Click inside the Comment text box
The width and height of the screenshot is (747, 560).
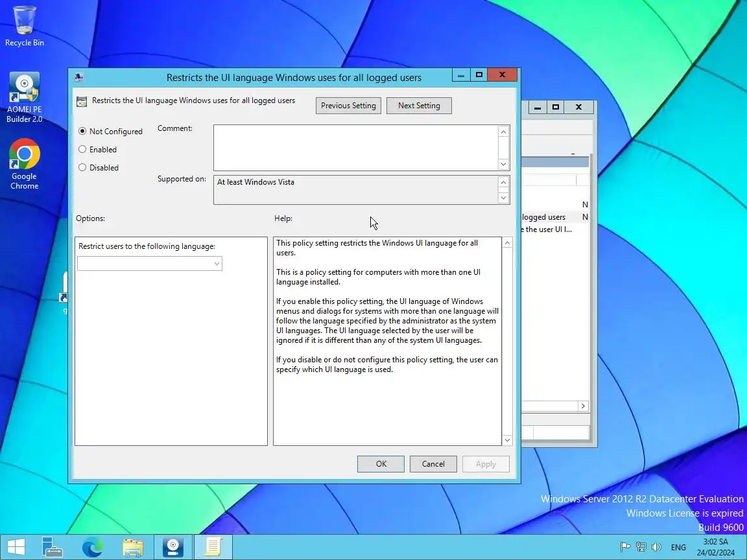355,148
